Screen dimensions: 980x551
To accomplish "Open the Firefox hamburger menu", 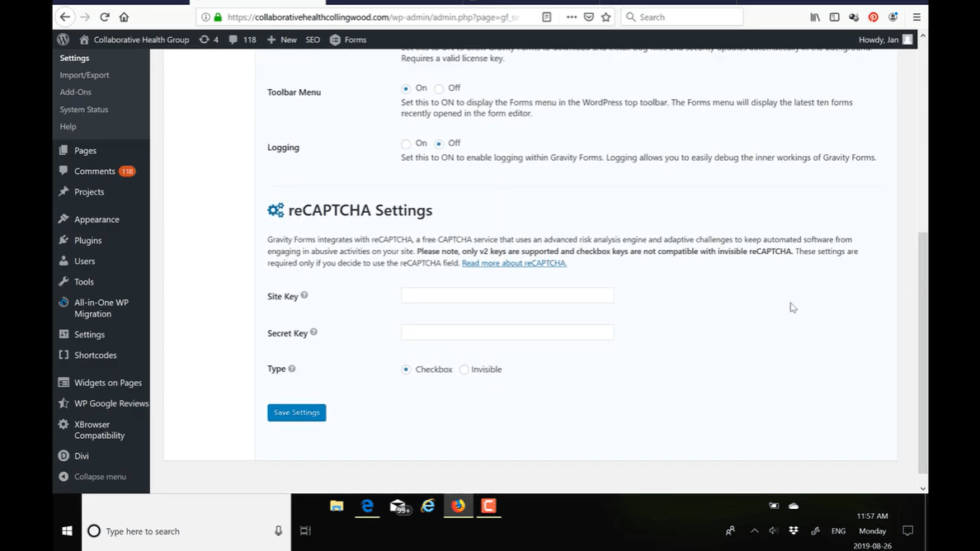I will 916,17.
